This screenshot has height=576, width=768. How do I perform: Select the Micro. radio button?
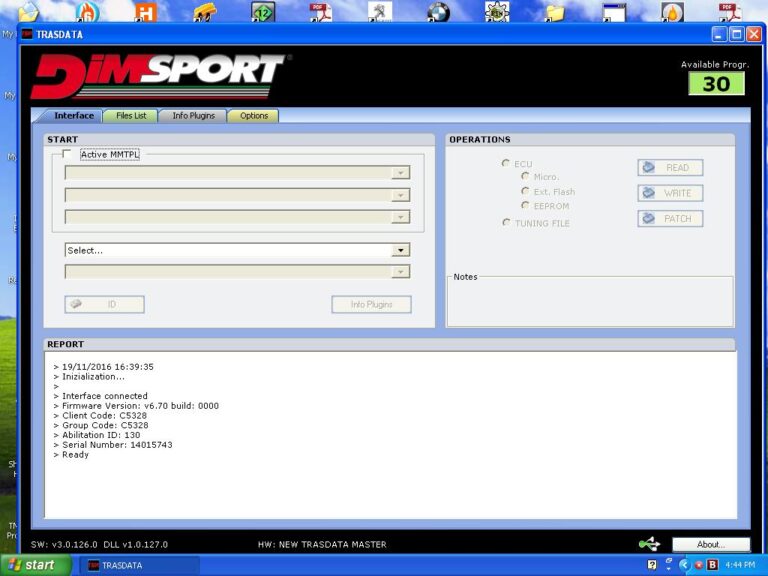pos(525,176)
